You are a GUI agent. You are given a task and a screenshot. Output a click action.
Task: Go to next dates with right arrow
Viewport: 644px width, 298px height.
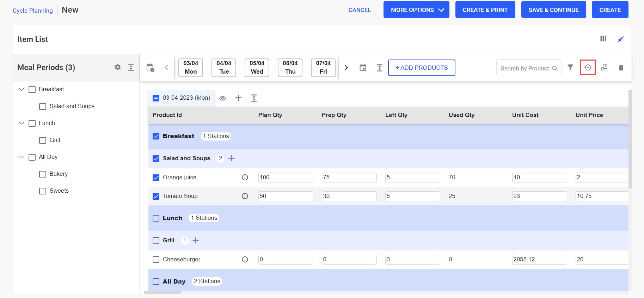coord(346,68)
